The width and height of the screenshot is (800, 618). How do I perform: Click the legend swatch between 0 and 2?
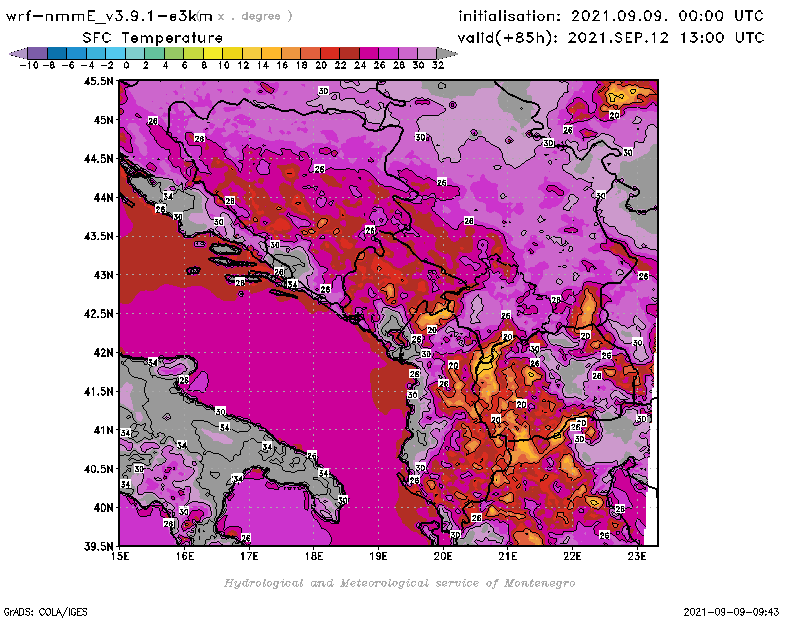(x=135, y=53)
